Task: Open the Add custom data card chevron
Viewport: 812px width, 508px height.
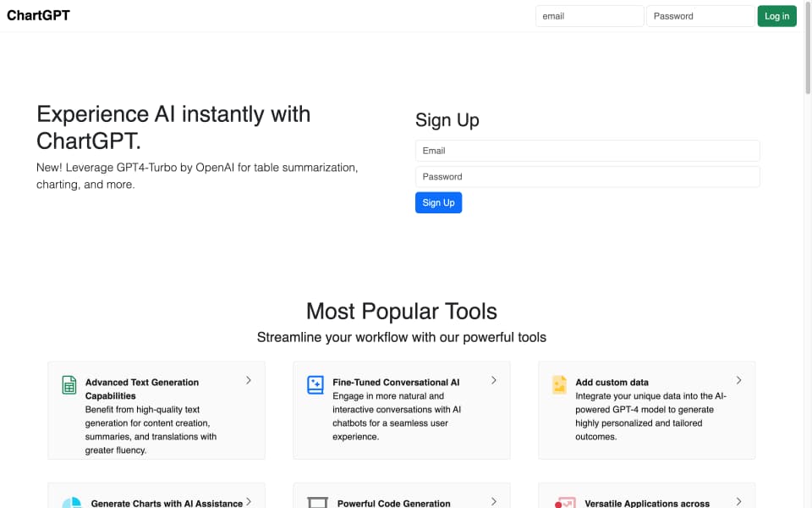Action: pos(739,380)
